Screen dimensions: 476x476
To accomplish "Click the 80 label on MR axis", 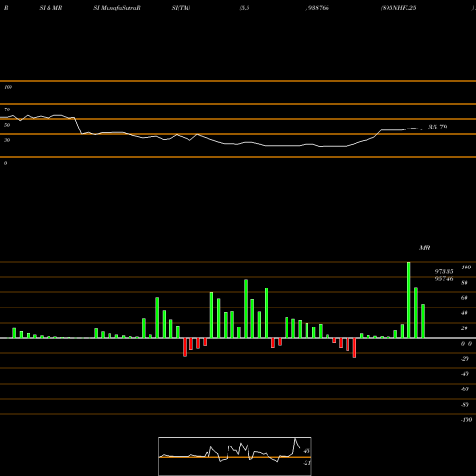I will click(465, 283).
